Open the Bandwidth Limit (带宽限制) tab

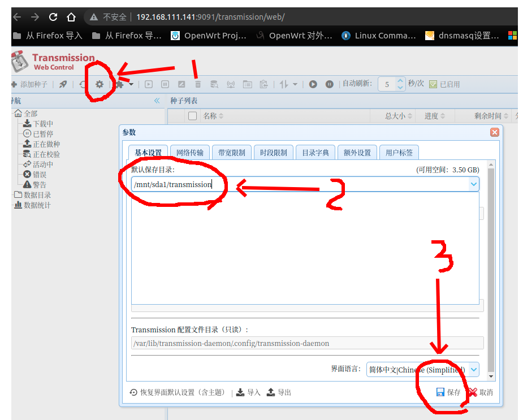(232, 153)
